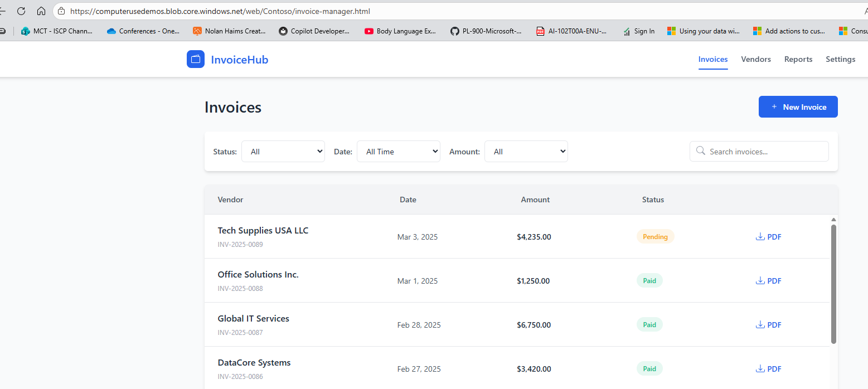
Task: Click invoice number INV-2025-0088
Action: coord(240,289)
